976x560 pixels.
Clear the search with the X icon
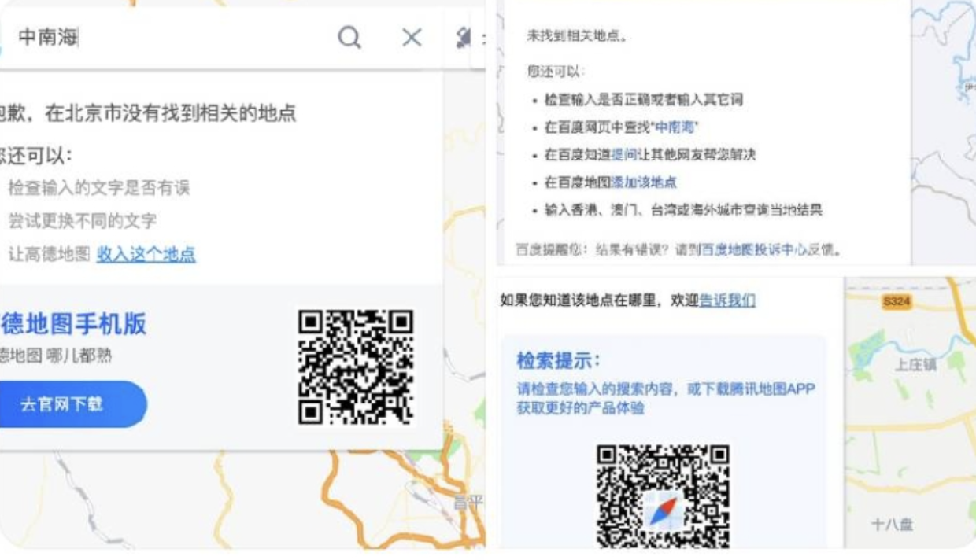click(412, 37)
